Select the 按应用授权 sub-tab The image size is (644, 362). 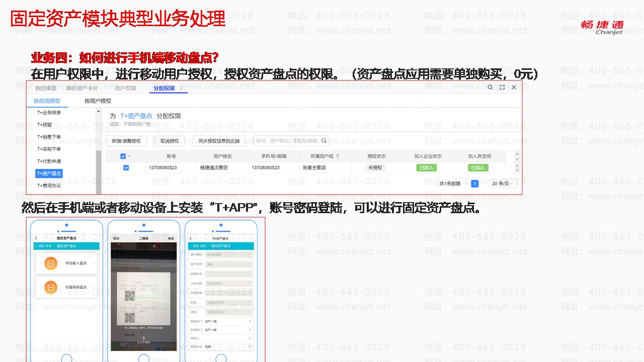(47, 101)
